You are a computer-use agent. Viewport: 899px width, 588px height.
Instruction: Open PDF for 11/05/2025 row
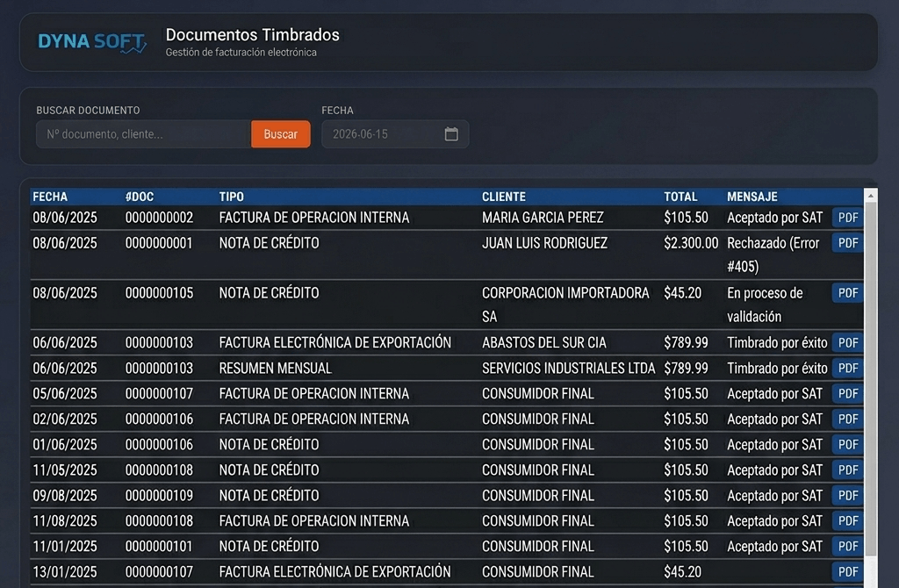click(847, 470)
